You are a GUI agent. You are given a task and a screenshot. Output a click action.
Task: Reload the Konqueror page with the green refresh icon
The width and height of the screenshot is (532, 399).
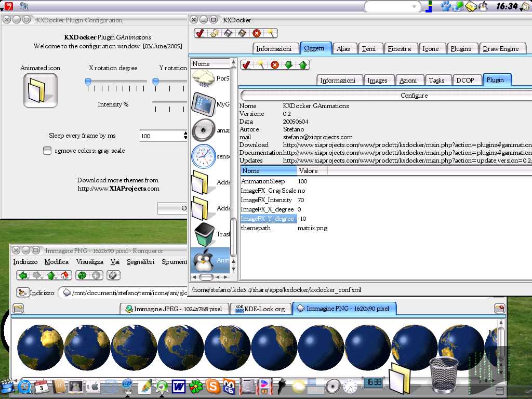pyautogui.click(x=82, y=275)
